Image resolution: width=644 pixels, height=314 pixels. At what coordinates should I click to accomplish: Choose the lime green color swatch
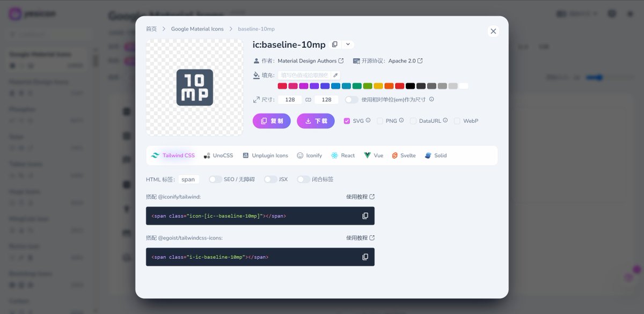click(x=368, y=86)
